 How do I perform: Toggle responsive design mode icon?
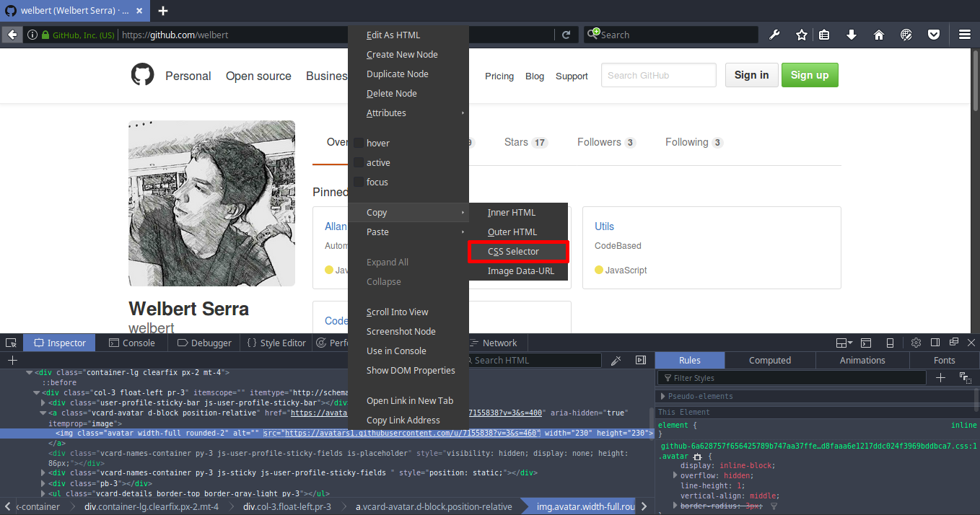click(x=890, y=343)
